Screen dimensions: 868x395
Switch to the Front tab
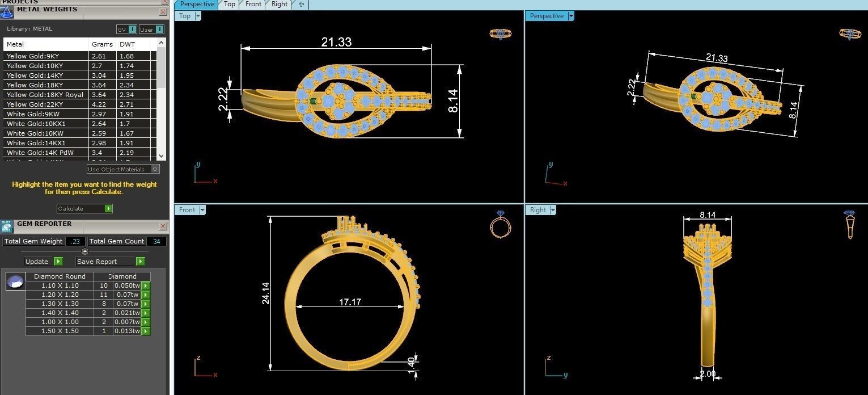tap(253, 4)
